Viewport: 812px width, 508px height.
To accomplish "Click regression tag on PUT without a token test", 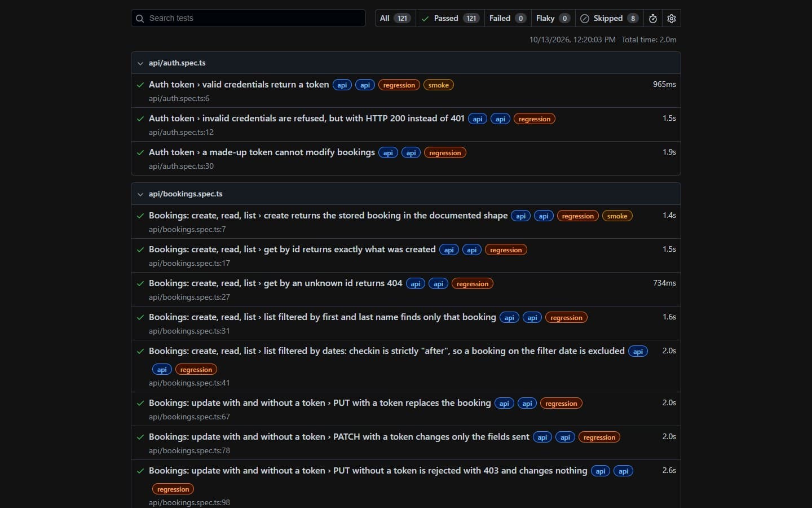I will coord(173,489).
